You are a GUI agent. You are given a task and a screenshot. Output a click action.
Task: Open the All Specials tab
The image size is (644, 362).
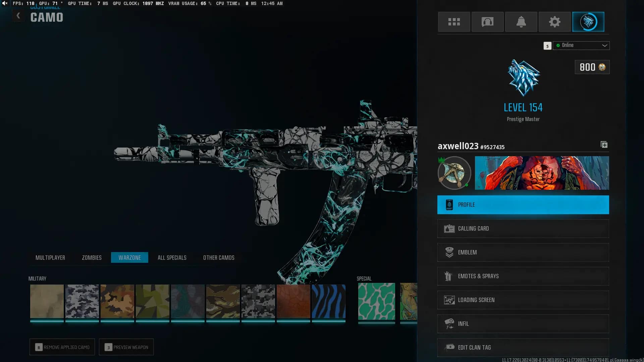click(172, 257)
